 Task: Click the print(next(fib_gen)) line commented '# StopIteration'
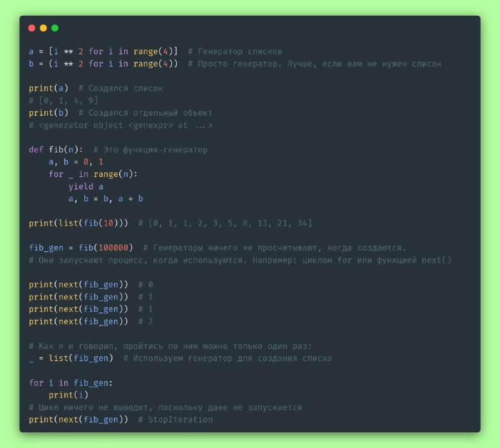[121, 420]
